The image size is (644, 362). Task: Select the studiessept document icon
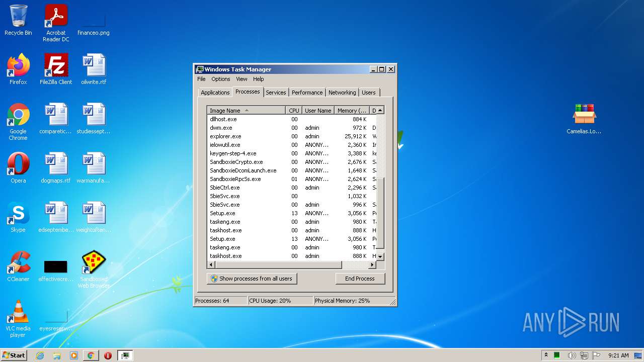pyautogui.click(x=94, y=119)
